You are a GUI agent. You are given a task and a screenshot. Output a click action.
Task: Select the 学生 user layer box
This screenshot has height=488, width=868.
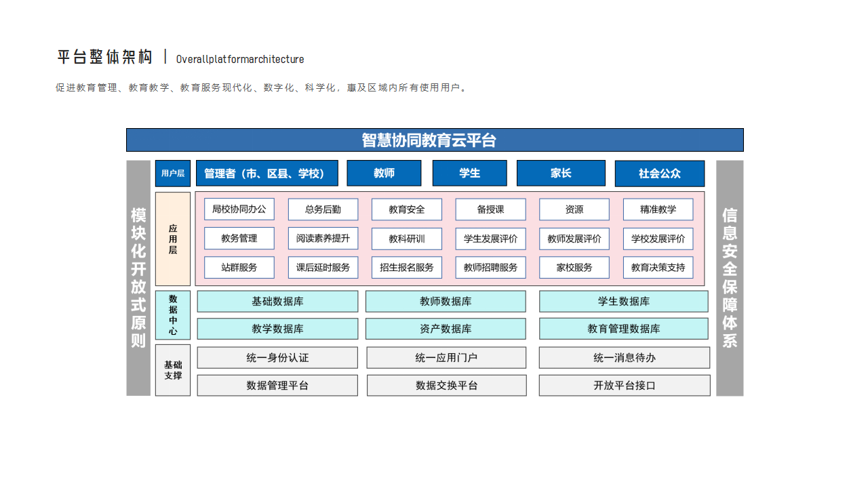469,174
